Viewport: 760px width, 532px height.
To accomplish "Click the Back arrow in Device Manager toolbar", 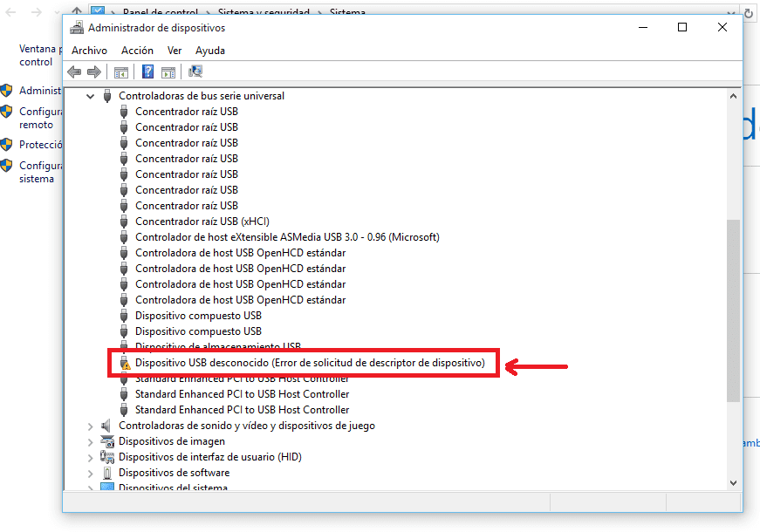I will pyautogui.click(x=74, y=72).
